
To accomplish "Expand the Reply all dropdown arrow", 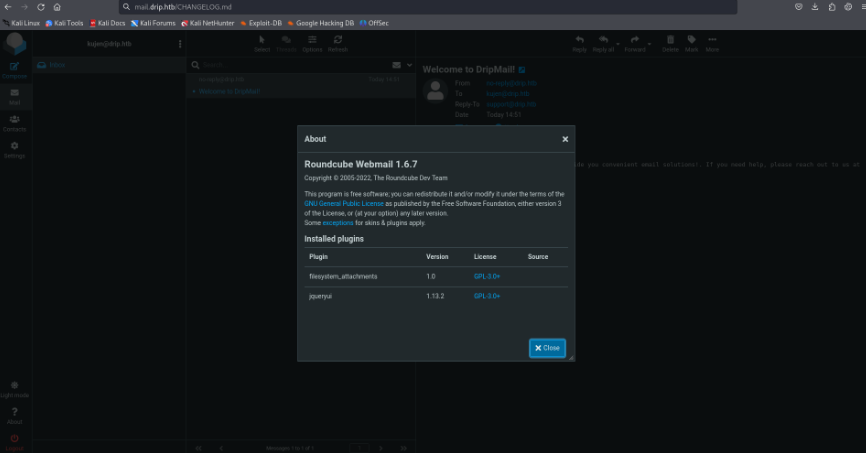I will 617,42.
